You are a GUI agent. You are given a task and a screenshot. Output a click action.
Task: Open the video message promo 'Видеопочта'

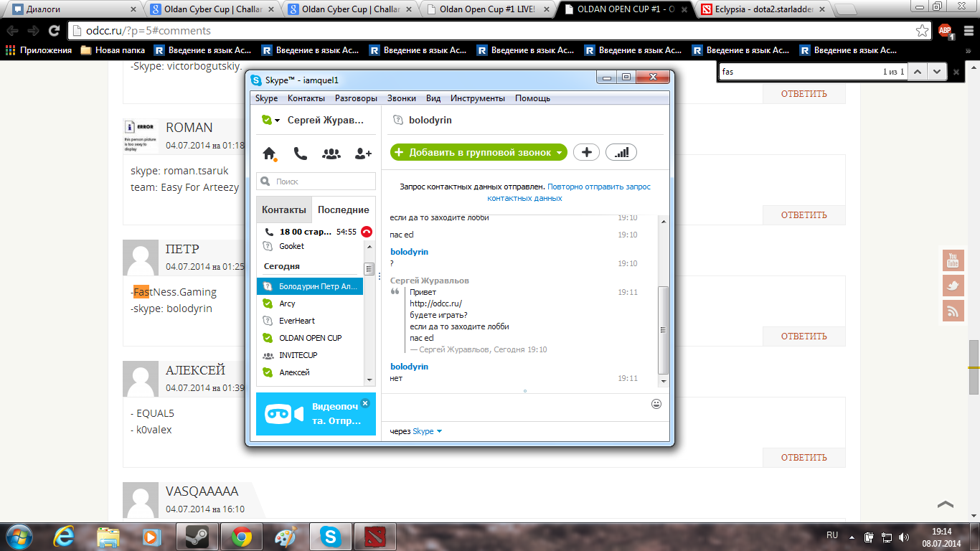pos(316,414)
